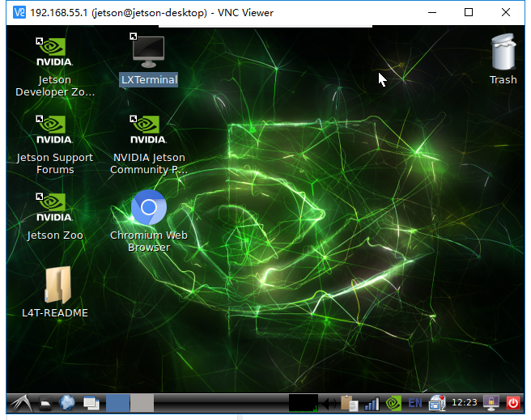The image size is (531, 420).
Task: Click the CPU usage monitor in taskbar
Action: [303, 403]
